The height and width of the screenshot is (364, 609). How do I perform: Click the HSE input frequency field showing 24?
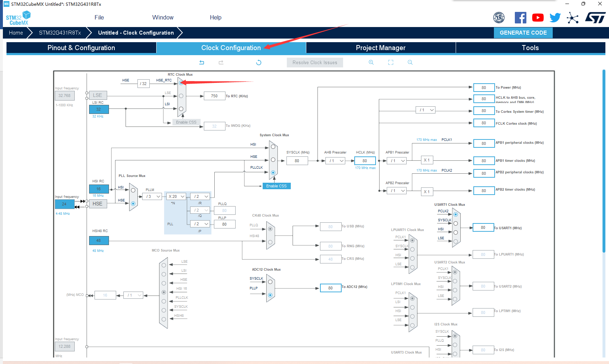click(x=65, y=204)
